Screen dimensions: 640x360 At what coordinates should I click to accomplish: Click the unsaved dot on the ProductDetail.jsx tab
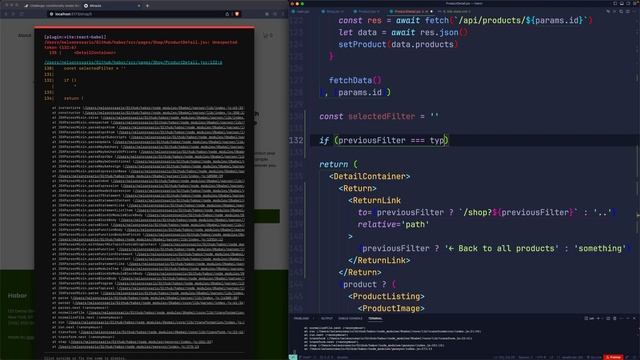coord(431,11)
